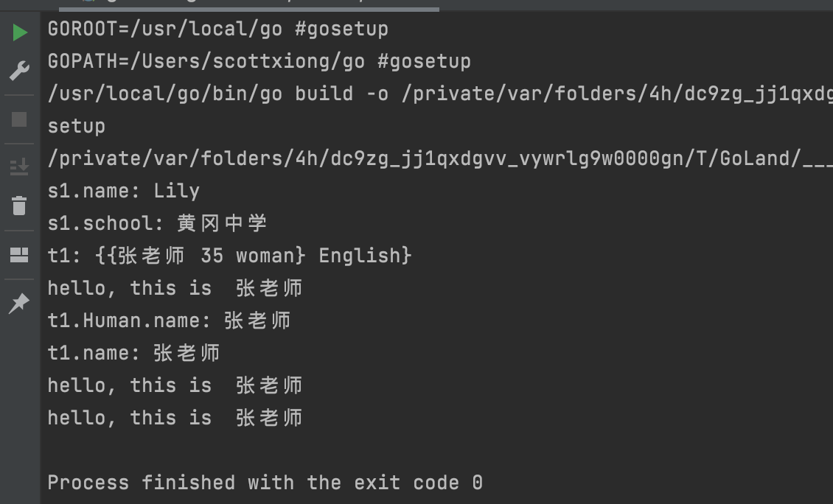Image resolution: width=833 pixels, height=504 pixels.
Task: Click the /usr/local/go/bin/go build command line
Action: (x=440, y=94)
